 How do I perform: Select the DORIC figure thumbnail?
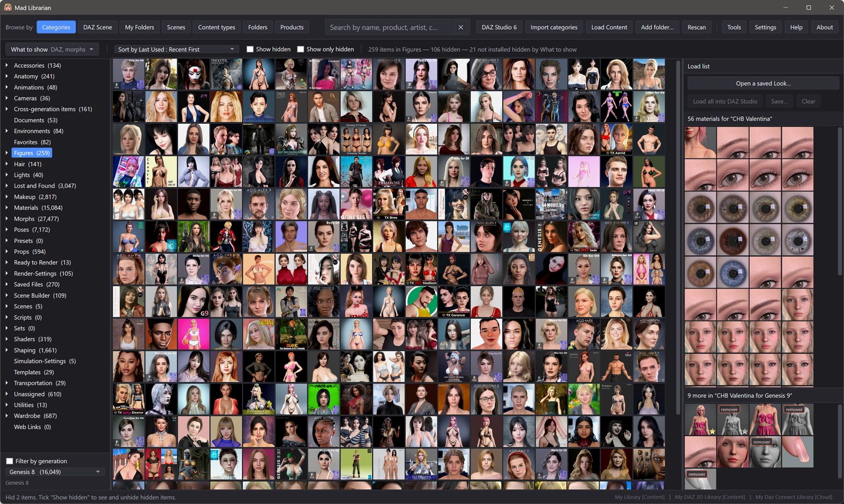click(291, 334)
